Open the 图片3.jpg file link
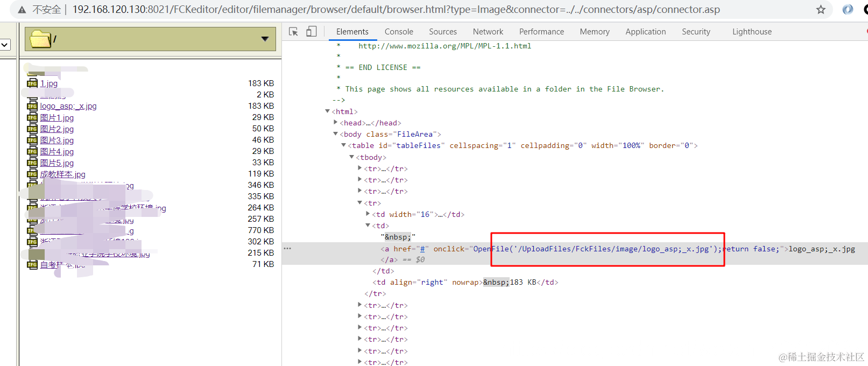 pyautogui.click(x=57, y=140)
